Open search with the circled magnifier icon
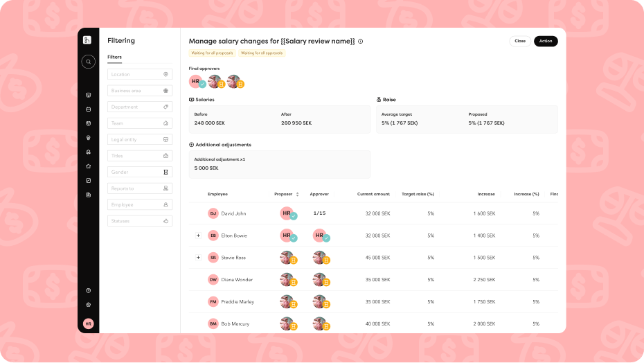The image size is (644, 363). pos(89,62)
